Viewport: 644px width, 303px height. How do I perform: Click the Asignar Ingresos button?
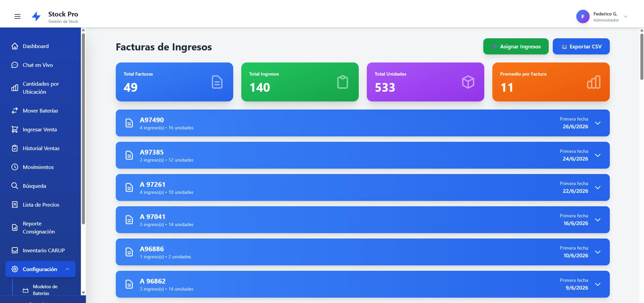coord(516,46)
